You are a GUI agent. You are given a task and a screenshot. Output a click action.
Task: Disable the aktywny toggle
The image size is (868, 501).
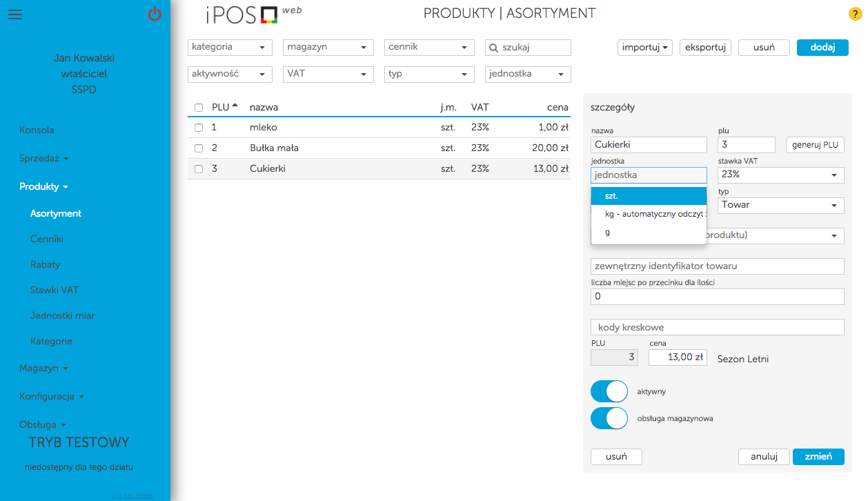(x=609, y=391)
